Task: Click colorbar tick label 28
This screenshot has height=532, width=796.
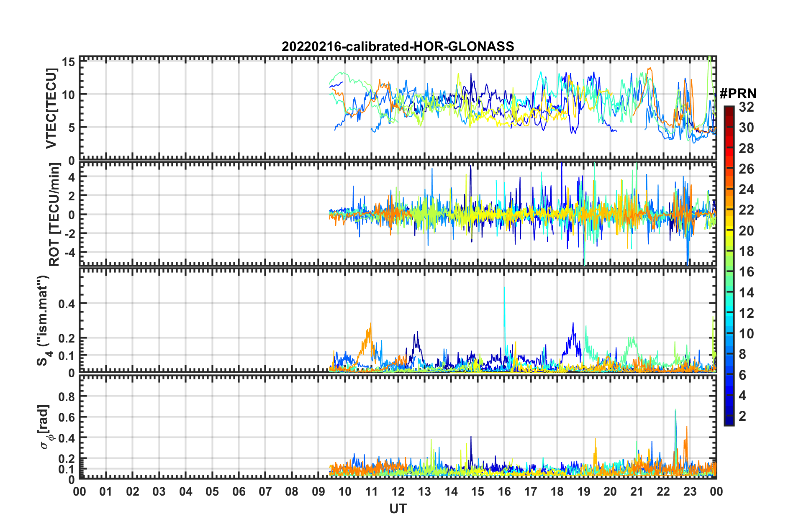Action: tap(746, 148)
